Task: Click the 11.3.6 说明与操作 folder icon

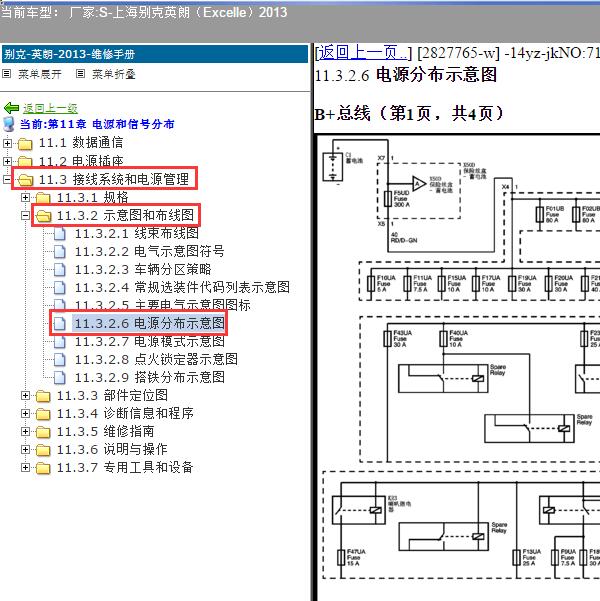Action: tap(43, 450)
